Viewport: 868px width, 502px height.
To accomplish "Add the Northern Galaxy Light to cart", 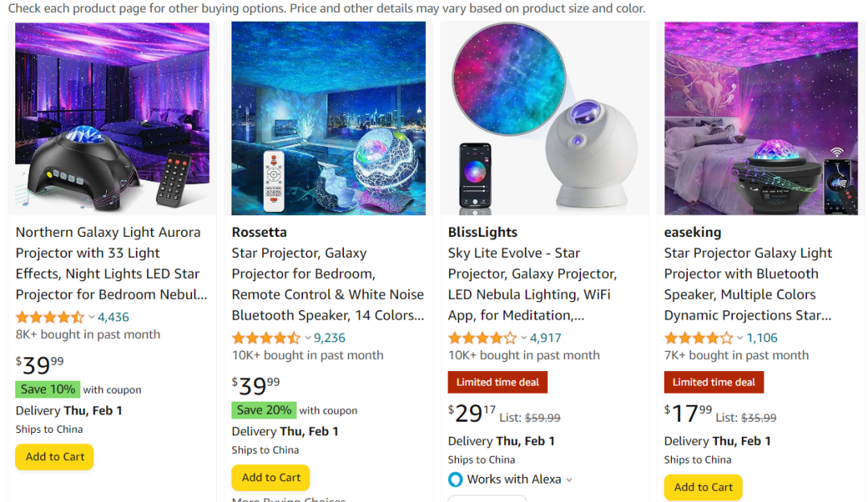I will point(55,457).
